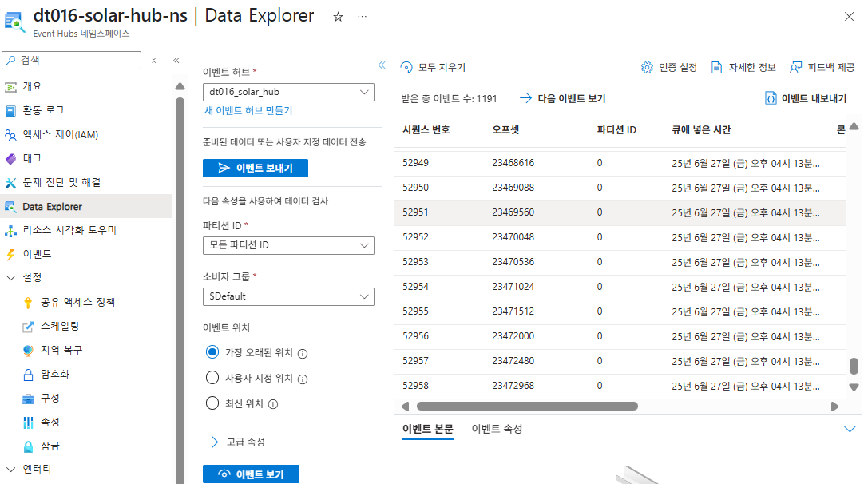Show info for 가장 오래된 위치

303,354
